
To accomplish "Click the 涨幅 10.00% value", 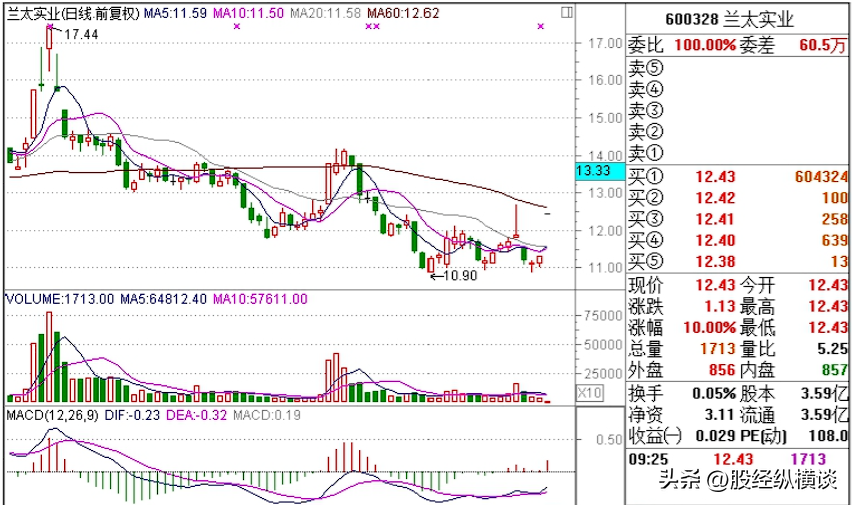I will coord(709,328).
